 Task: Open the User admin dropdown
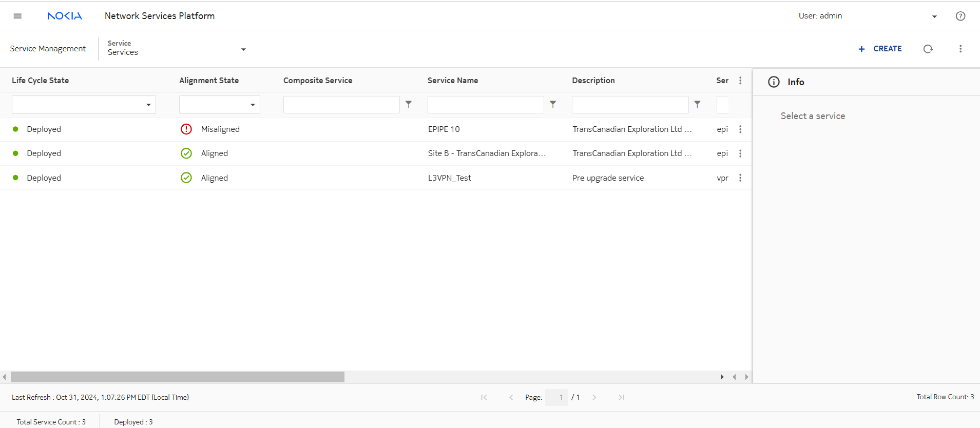pos(934,16)
